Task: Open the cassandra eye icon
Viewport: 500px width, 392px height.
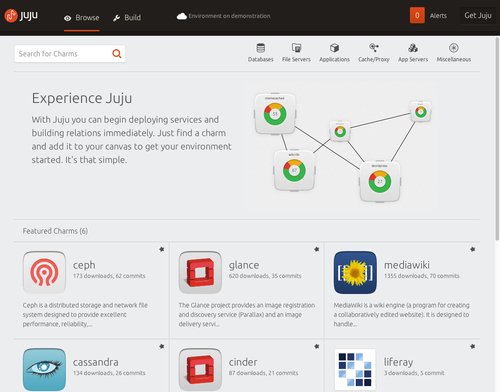Action: 44,369
